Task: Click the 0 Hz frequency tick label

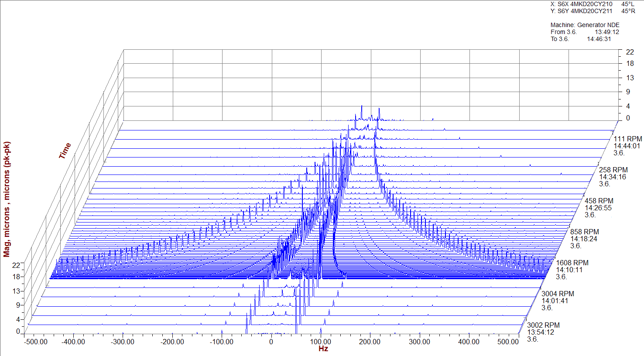Action: (x=271, y=342)
